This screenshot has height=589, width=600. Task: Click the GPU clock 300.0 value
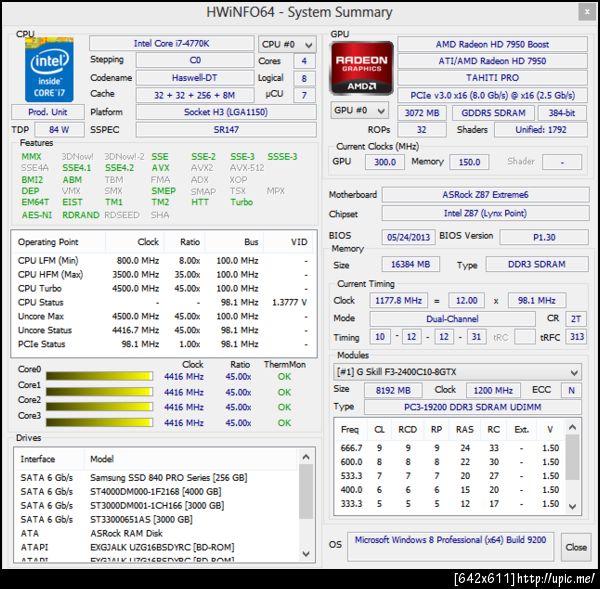coord(385,162)
